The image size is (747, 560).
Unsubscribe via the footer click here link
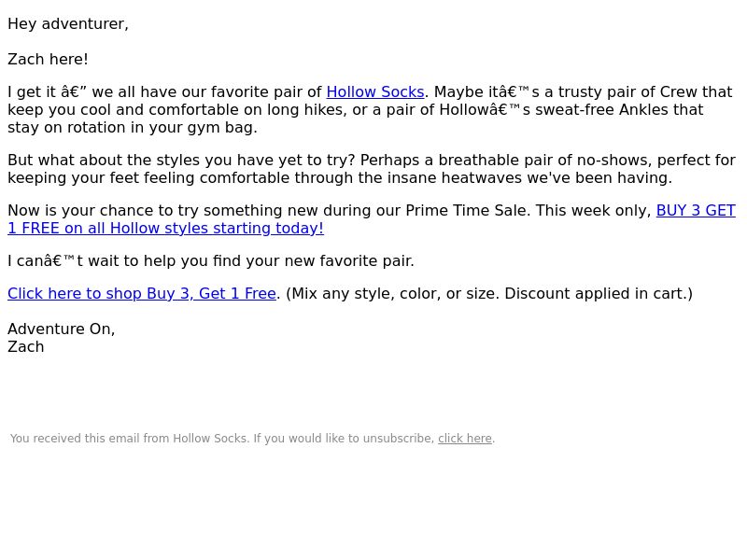pos(464,438)
